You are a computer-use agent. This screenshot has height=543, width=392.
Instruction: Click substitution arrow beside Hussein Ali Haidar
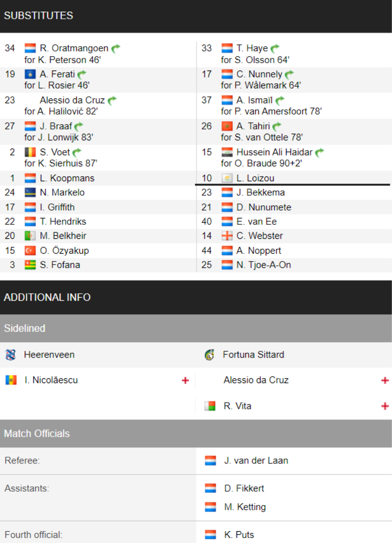(320, 153)
